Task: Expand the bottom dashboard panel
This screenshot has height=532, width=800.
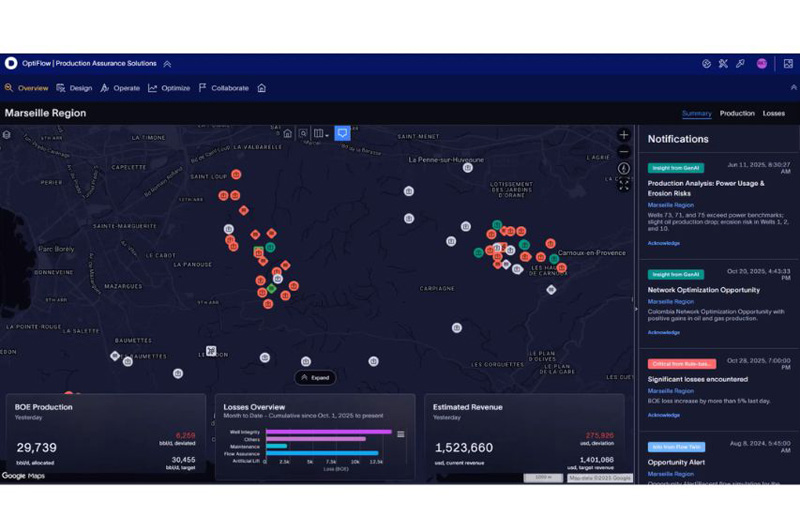Action: point(315,377)
